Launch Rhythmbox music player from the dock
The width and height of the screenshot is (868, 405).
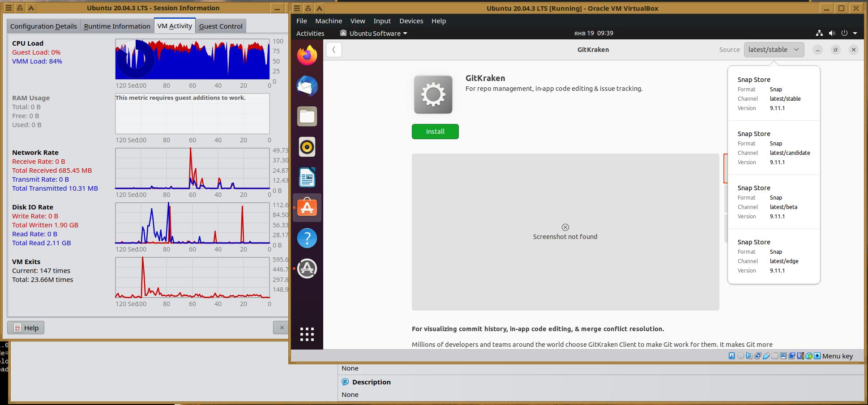coord(307,147)
